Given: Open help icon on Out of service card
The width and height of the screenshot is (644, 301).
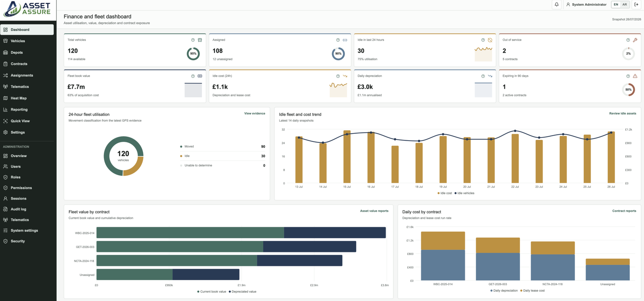Looking at the screenshot, I should tap(628, 40).
